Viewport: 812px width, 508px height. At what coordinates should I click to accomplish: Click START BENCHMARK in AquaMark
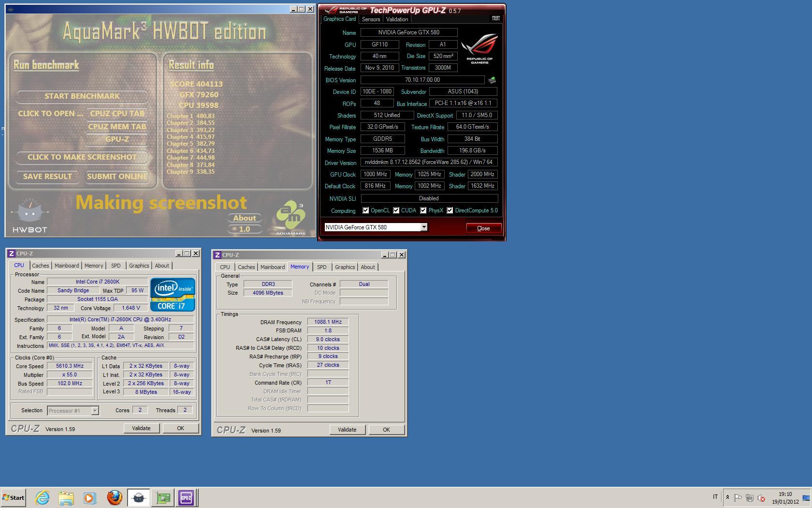pos(82,96)
